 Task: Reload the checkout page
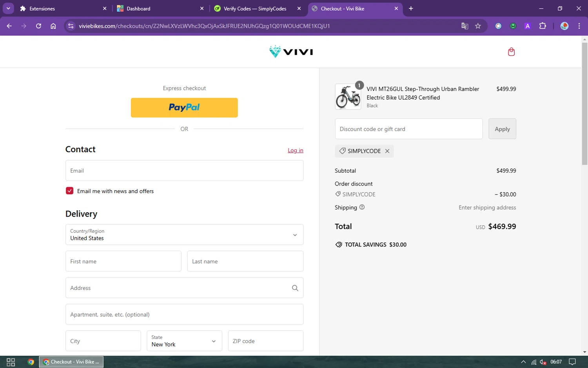38,26
